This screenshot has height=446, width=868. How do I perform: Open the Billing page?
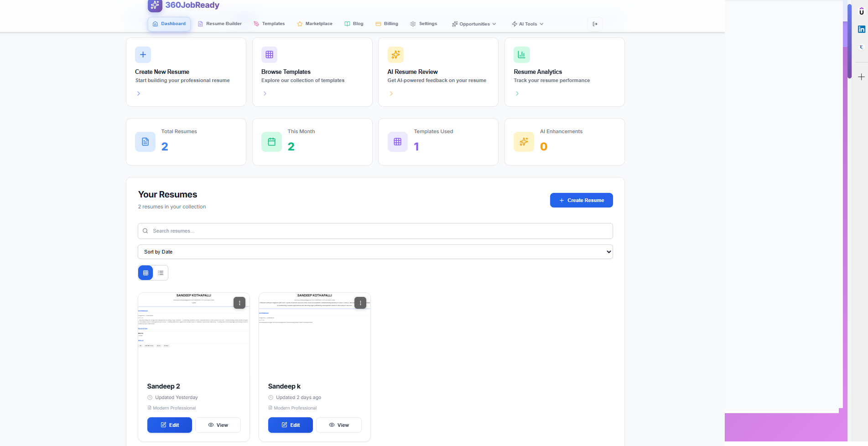pyautogui.click(x=387, y=24)
